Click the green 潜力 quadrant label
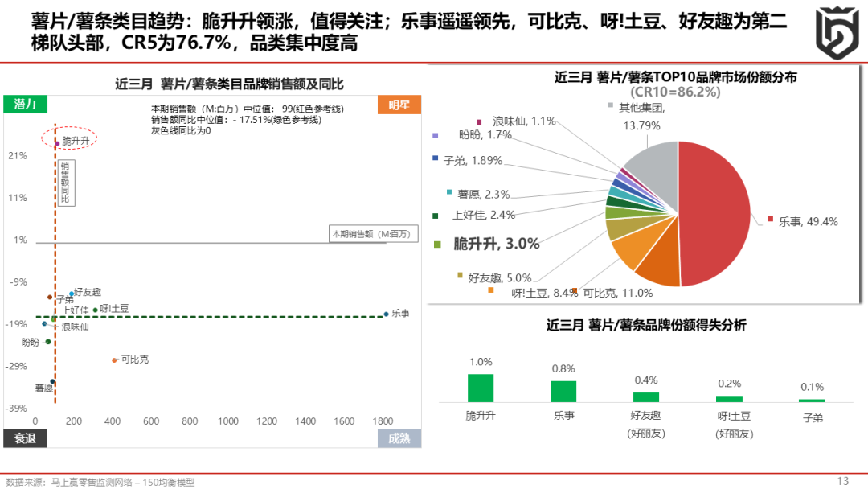 pyautogui.click(x=25, y=104)
